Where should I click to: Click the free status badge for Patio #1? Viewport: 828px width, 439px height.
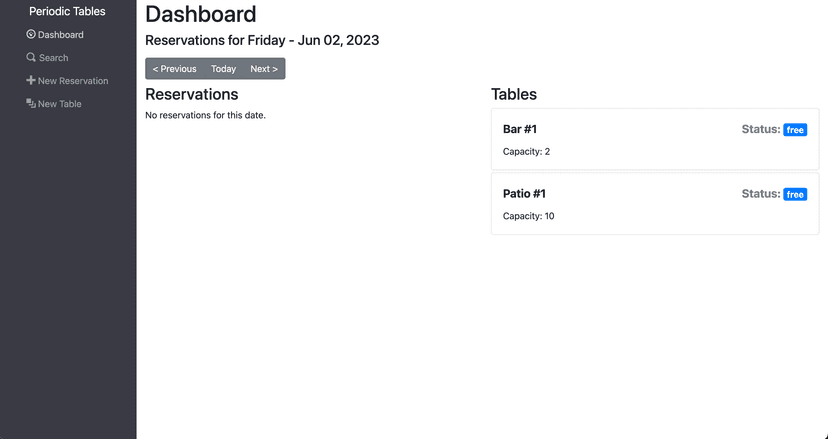pyautogui.click(x=795, y=194)
